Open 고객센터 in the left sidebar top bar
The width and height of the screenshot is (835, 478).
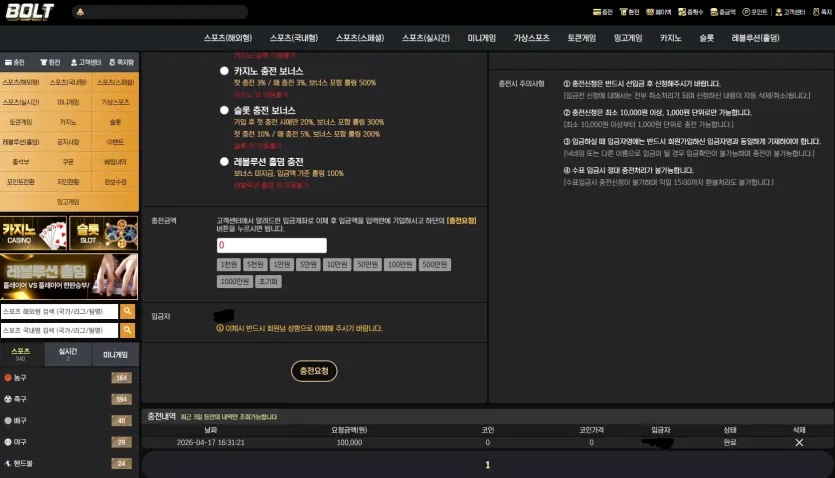point(86,62)
